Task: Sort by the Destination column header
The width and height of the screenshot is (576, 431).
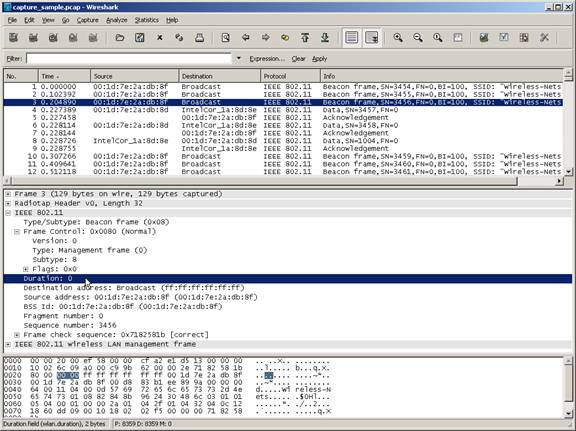Action: (x=219, y=76)
